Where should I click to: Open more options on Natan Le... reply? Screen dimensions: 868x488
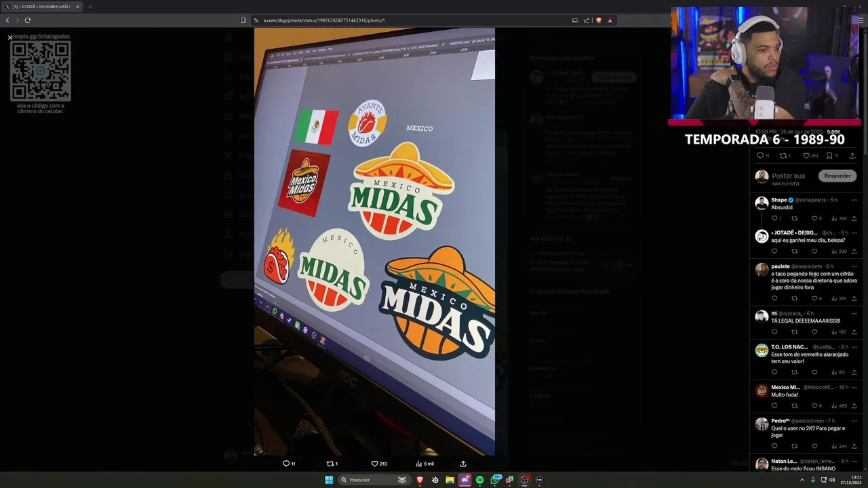click(854, 461)
